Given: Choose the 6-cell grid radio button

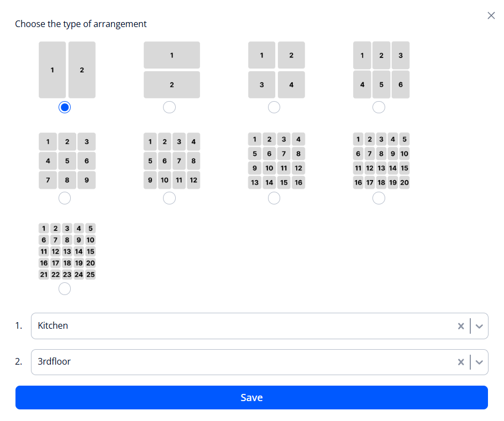Looking at the screenshot, I should click(x=379, y=108).
